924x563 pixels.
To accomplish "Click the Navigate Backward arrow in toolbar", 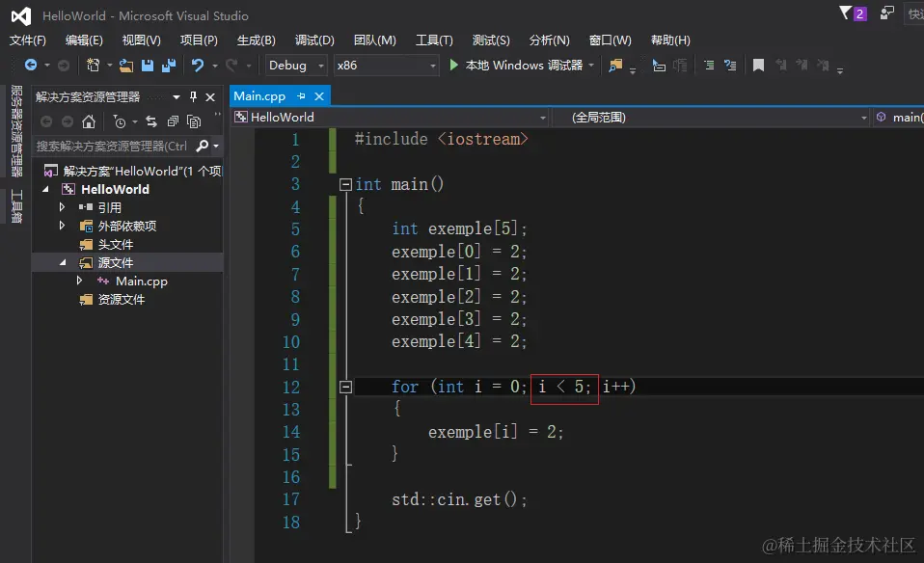I will point(31,65).
